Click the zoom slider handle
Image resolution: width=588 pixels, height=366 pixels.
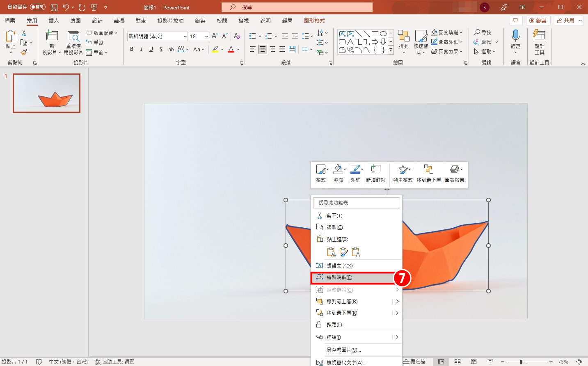[521, 362]
